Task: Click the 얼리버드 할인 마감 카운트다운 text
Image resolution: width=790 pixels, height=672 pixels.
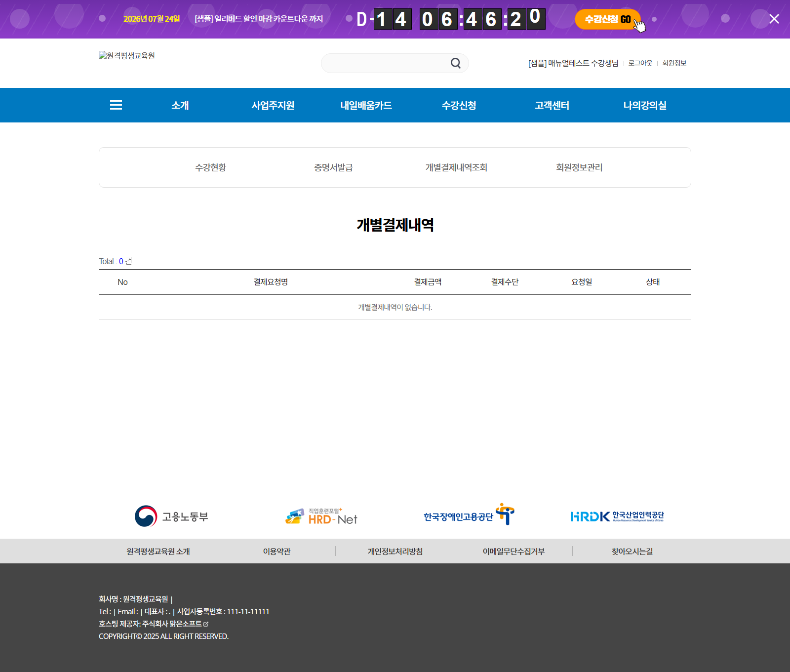Action: coord(259,19)
